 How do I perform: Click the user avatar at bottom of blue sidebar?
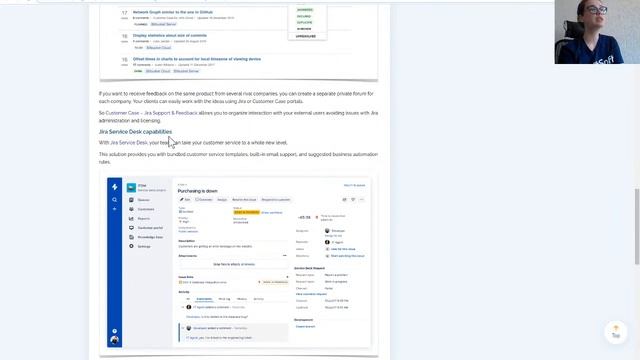click(x=115, y=340)
